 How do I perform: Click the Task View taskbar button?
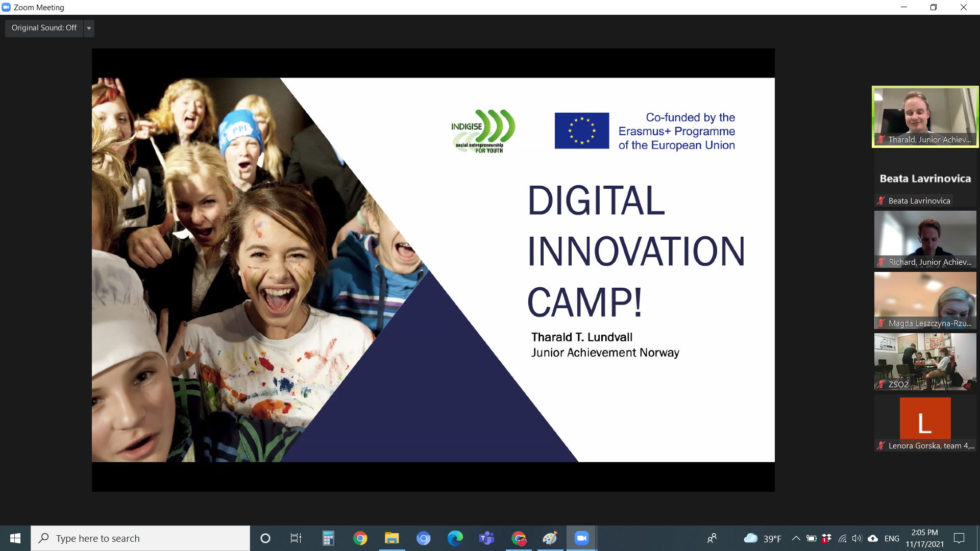coord(296,538)
